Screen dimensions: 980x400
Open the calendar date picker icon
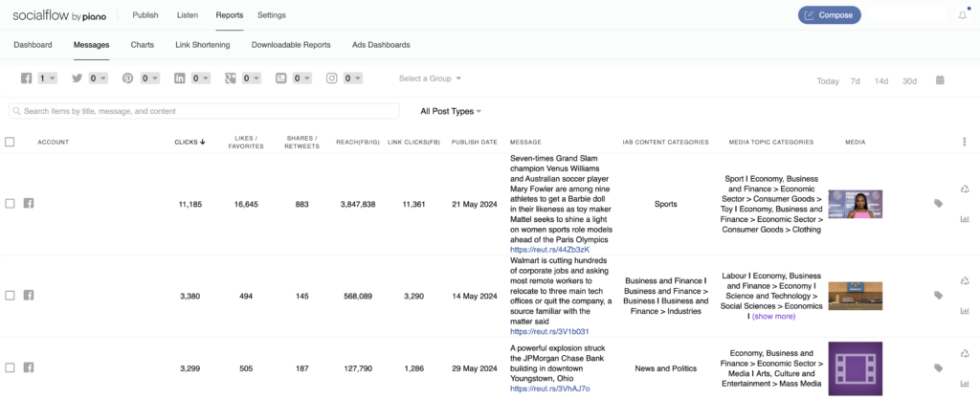pos(940,80)
